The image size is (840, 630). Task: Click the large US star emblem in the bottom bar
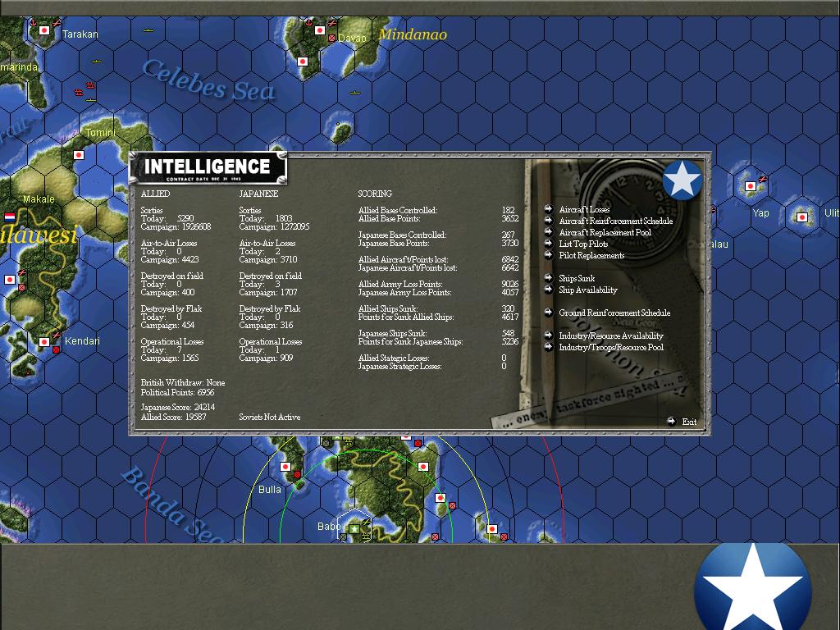(x=752, y=587)
